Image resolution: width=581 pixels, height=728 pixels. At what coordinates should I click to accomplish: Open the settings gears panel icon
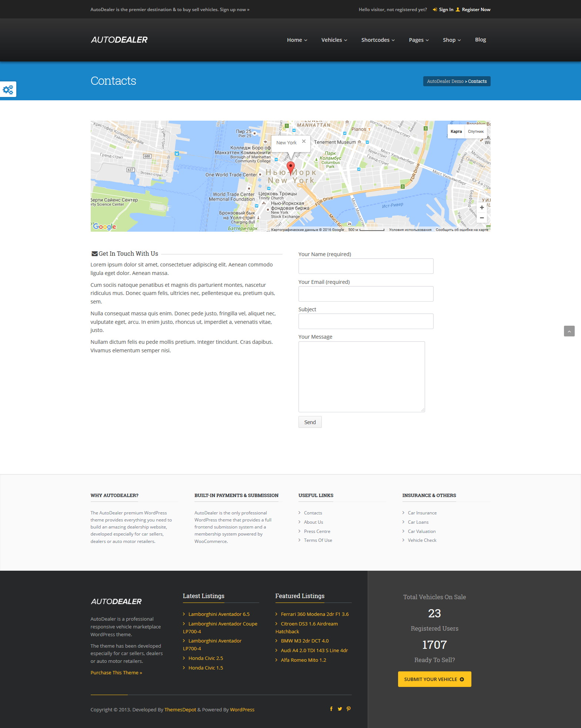[8, 89]
